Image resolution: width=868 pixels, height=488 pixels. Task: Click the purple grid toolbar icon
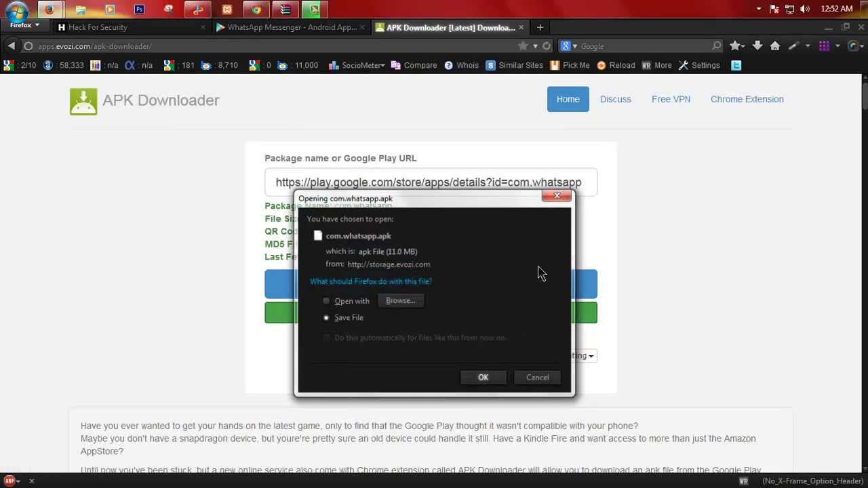(824, 46)
